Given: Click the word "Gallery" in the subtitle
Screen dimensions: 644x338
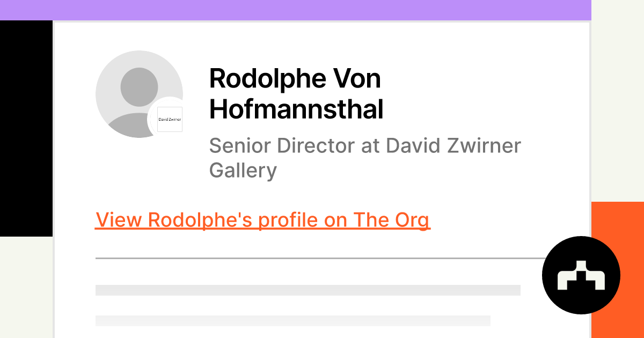Looking at the screenshot, I should [x=243, y=171].
